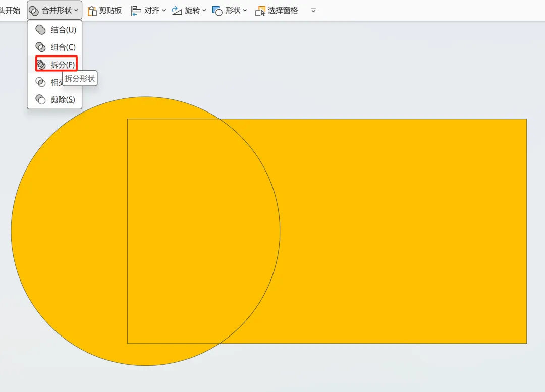Click the Align (对齐) icon

136,11
